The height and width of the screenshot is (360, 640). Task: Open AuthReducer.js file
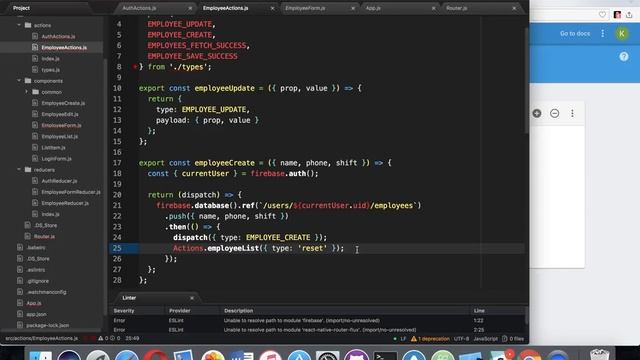tap(59, 181)
